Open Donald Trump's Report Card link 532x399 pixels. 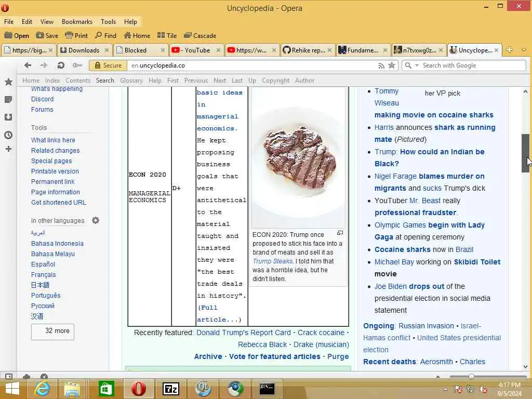244,333
